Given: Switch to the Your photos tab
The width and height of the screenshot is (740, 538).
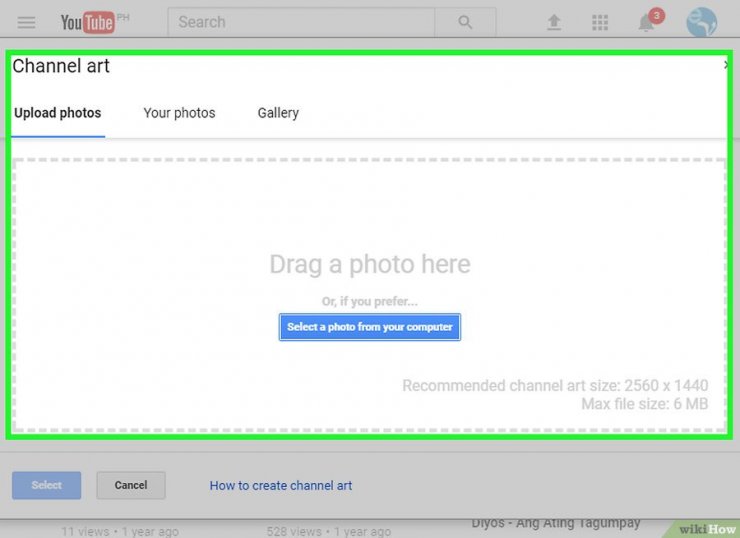Looking at the screenshot, I should (x=179, y=113).
